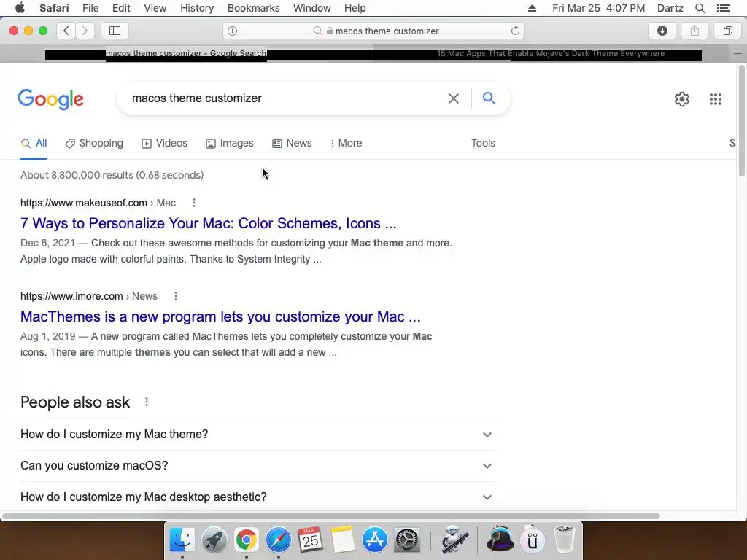Go forward with Safari's forward arrow
The image size is (747, 560).
point(85,31)
